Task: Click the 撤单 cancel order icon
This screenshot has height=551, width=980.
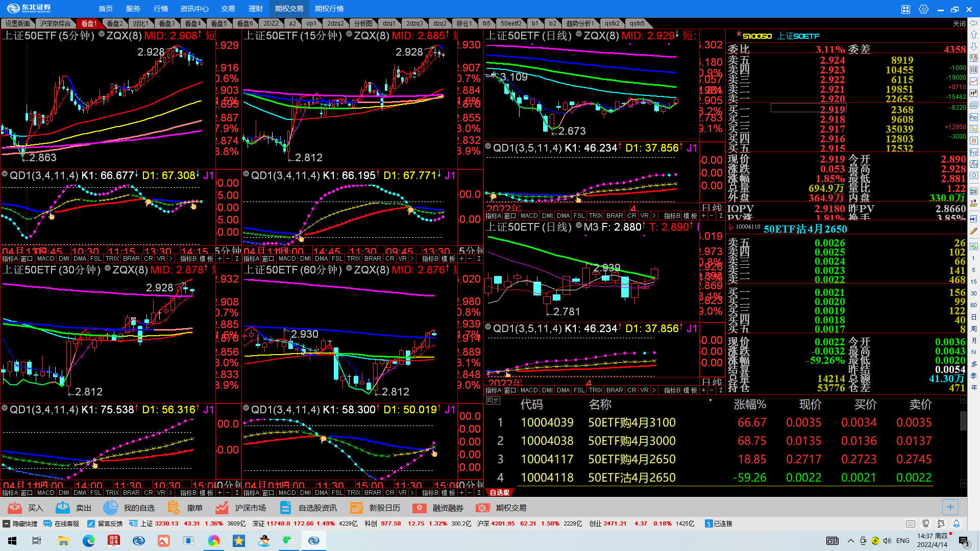Action: (x=174, y=508)
